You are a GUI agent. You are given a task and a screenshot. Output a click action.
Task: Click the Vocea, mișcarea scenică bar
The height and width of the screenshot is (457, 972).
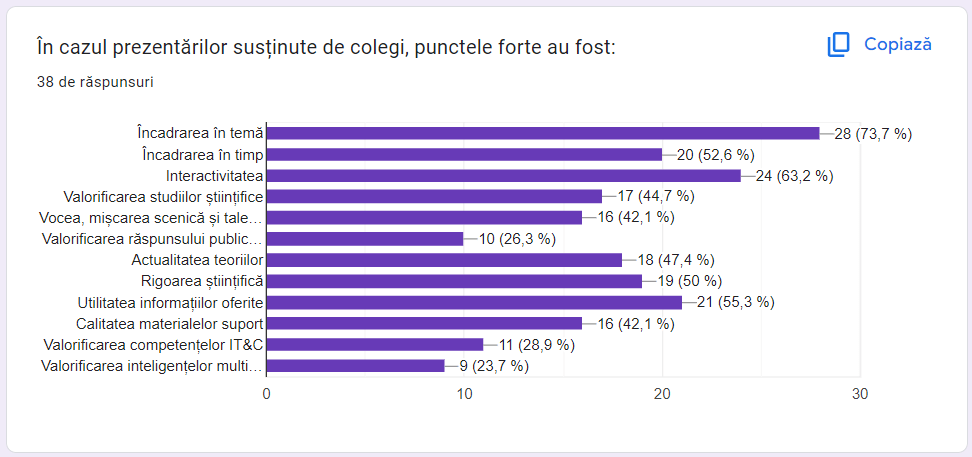point(424,217)
